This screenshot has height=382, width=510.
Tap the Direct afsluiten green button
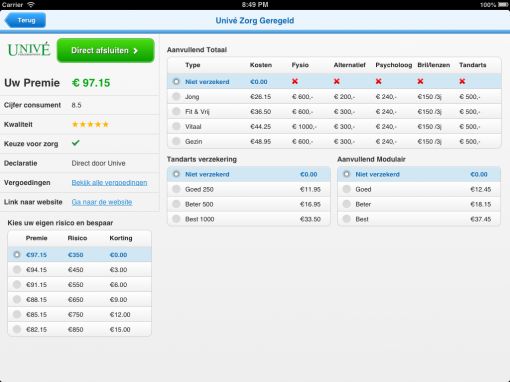click(105, 50)
